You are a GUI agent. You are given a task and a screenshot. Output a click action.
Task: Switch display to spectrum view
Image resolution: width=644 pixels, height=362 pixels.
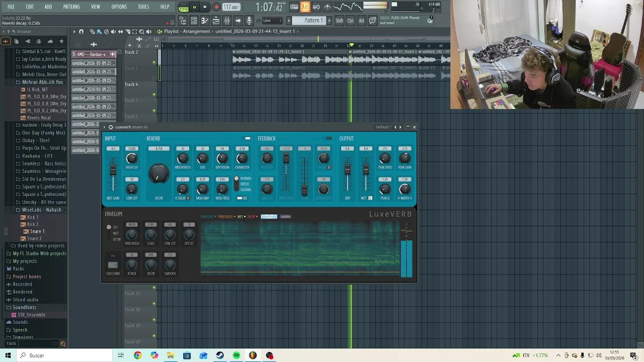pyautogui.click(x=269, y=217)
